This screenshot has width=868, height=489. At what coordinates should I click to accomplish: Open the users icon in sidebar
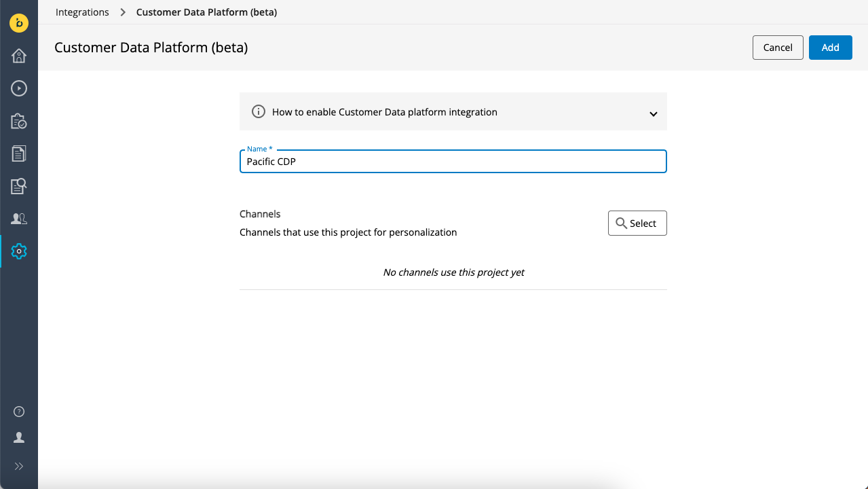pyautogui.click(x=19, y=219)
